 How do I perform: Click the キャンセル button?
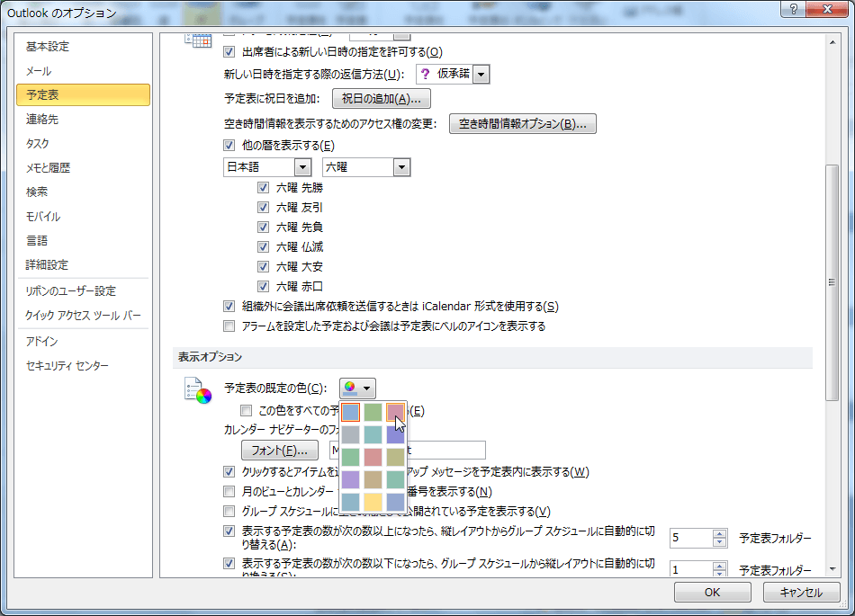801,592
